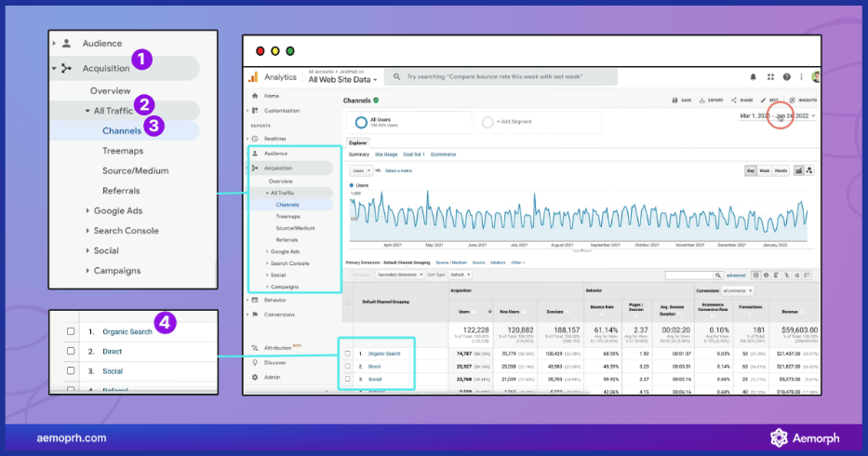Switch to the Site Usage tab

(x=385, y=154)
